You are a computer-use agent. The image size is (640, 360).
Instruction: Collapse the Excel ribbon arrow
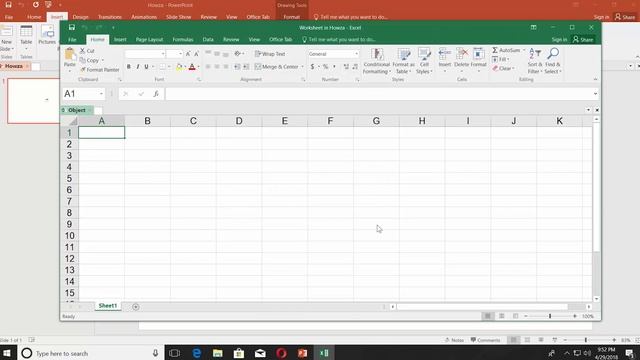coord(595,79)
